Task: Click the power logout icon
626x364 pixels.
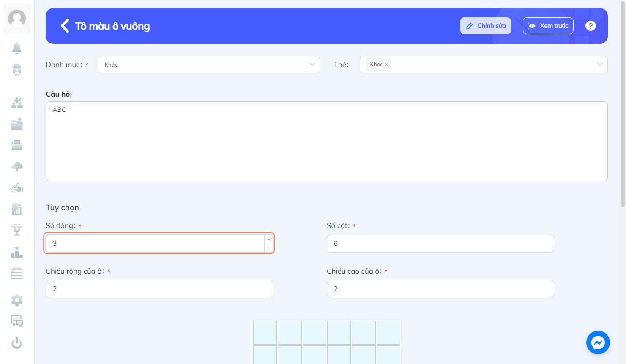Action: click(17, 342)
